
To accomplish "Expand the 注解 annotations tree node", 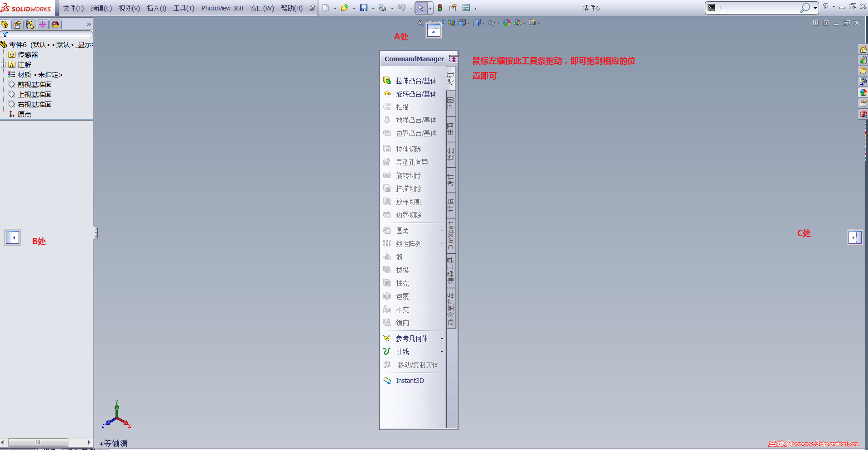I will [x=3, y=65].
